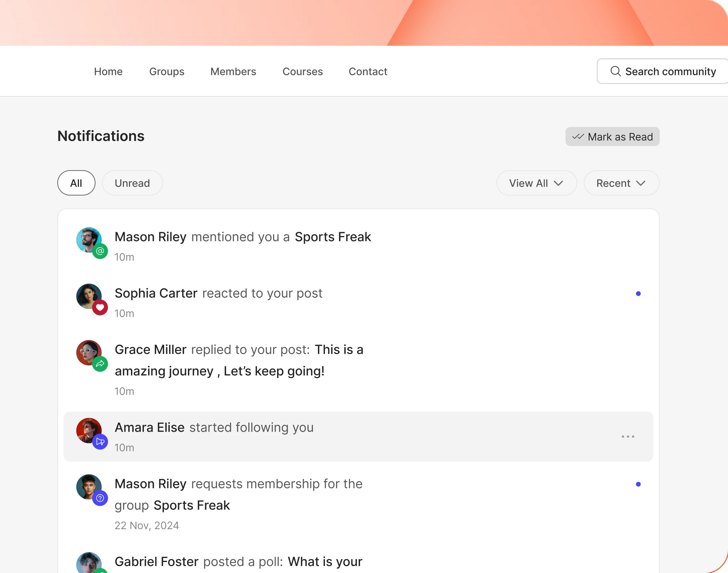Click Sophia Carter's name
The height and width of the screenshot is (573, 728).
[156, 293]
